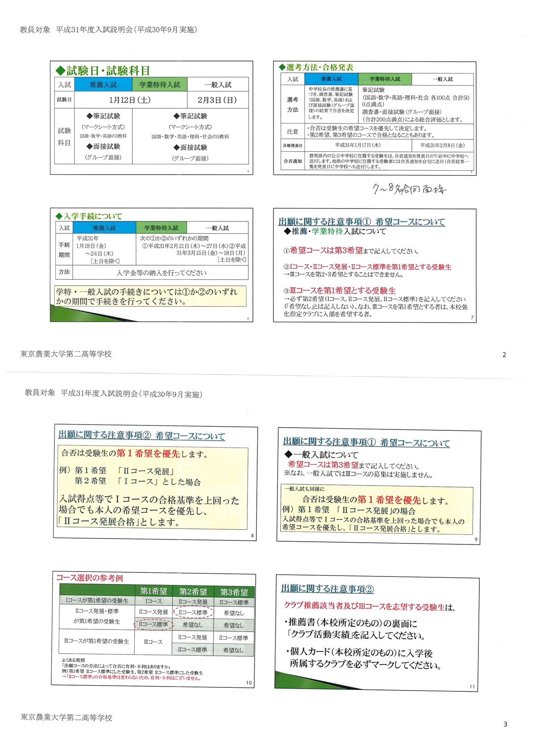This screenshot has height=756, width=535.
Task: Click the text 入学金等の納入を行ってください
Action: 162,273
